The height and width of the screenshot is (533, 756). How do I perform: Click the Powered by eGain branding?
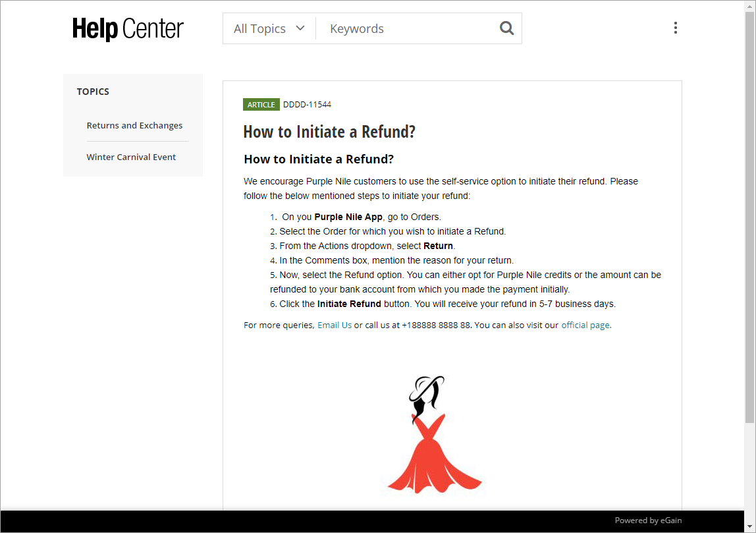(x=648, y=520)
